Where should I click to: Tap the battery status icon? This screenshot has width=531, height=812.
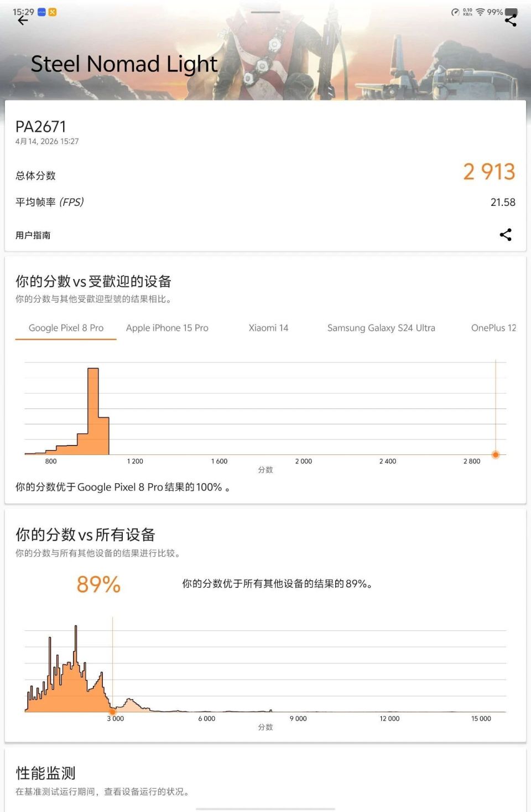click(512, 12)
